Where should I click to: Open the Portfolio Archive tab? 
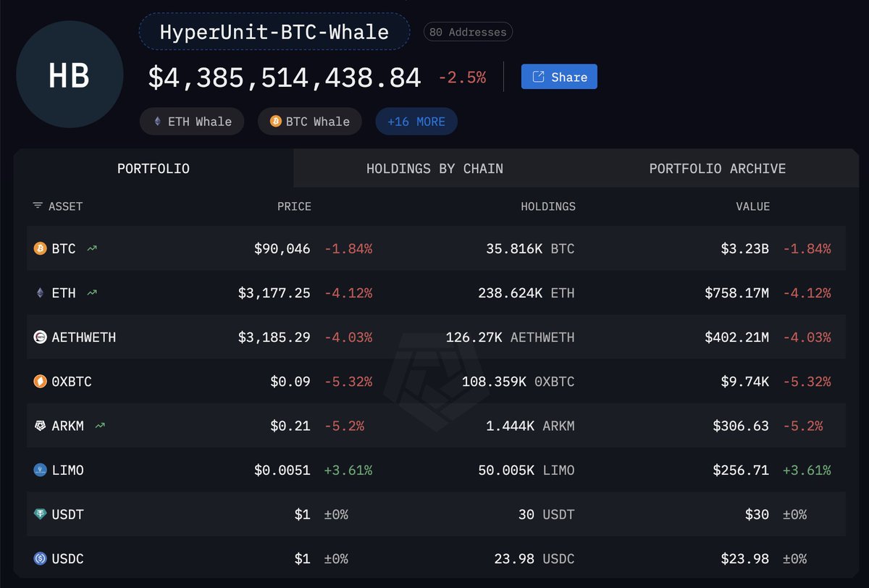tap(717, 169)
